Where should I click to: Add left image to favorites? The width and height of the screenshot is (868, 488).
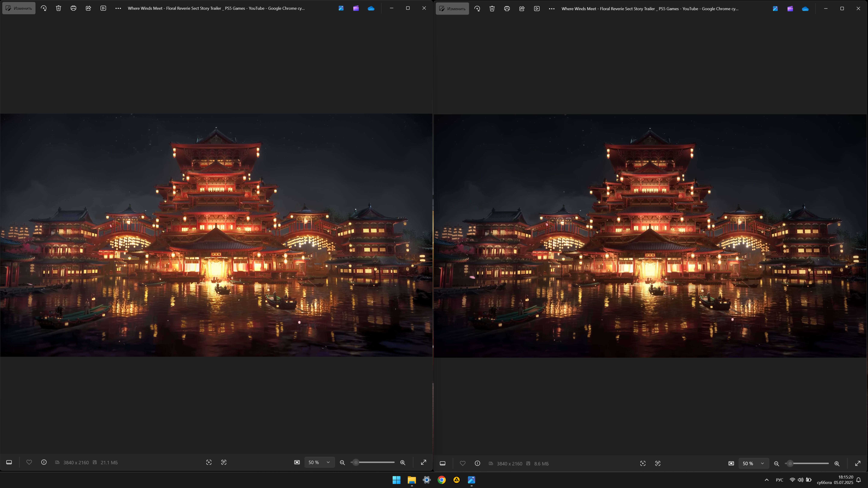29,462
